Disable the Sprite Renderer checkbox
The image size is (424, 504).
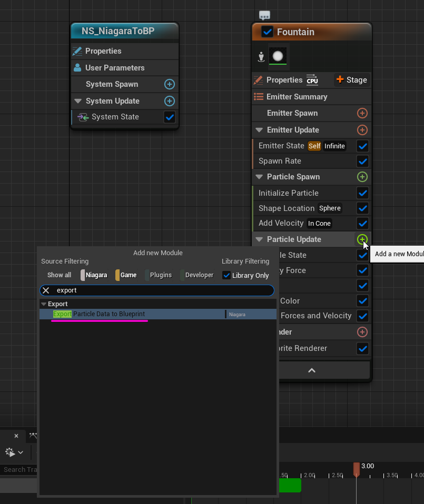[362, 348]
